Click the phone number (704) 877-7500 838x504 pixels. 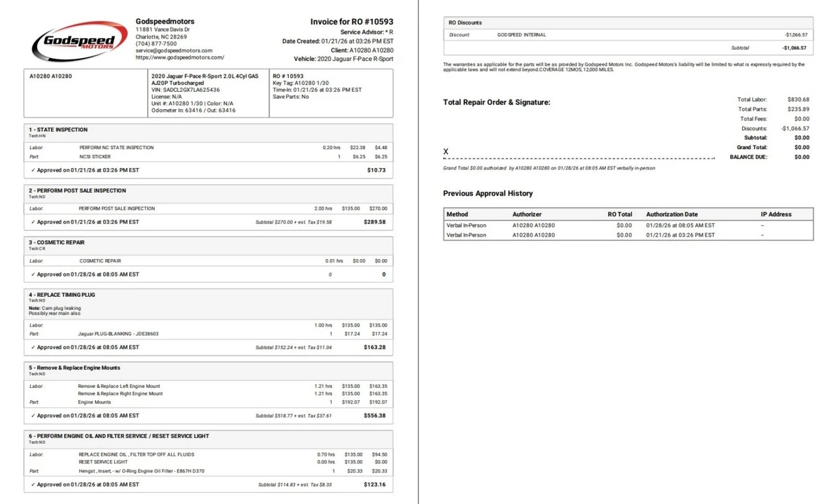(x=156, y=44)
